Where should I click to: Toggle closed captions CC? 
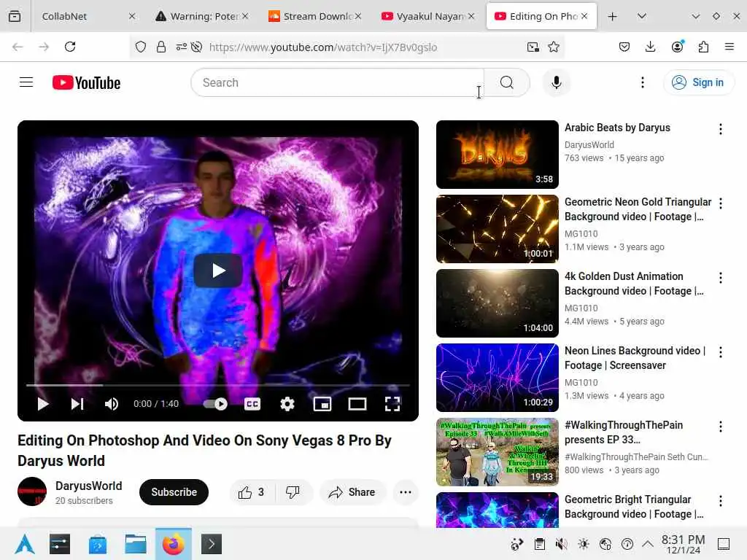[x=252, y=404]
